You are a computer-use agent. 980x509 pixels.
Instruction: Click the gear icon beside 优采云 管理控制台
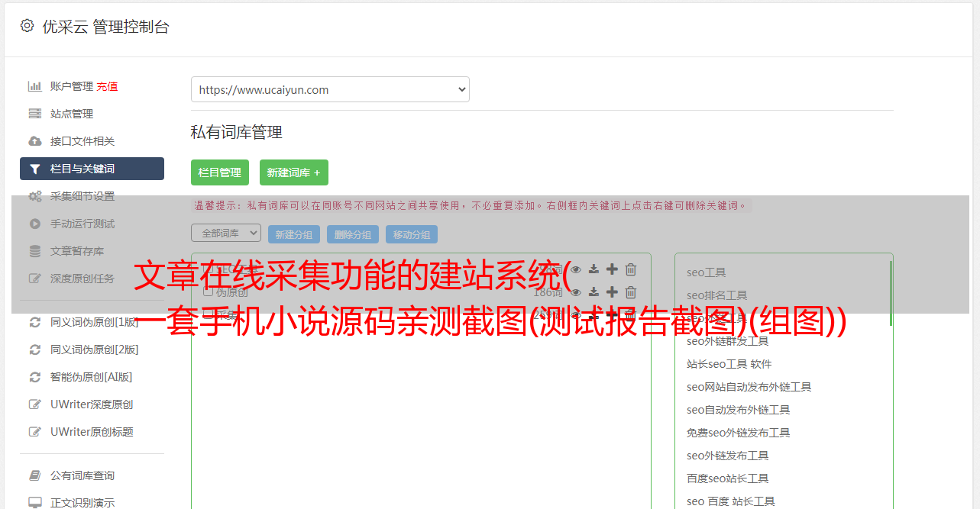(x=27, y=26)
